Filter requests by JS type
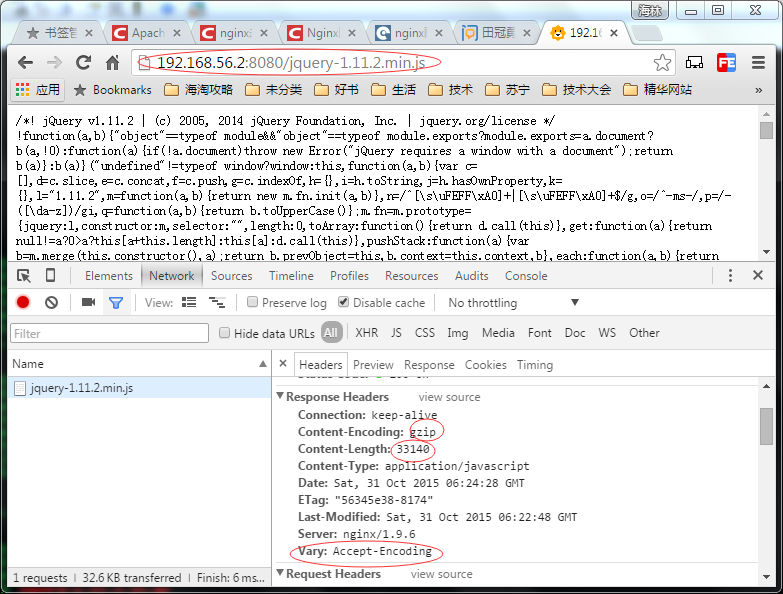Image resolution: width=783 pixels, height=594 pixels. coord(396,333)
